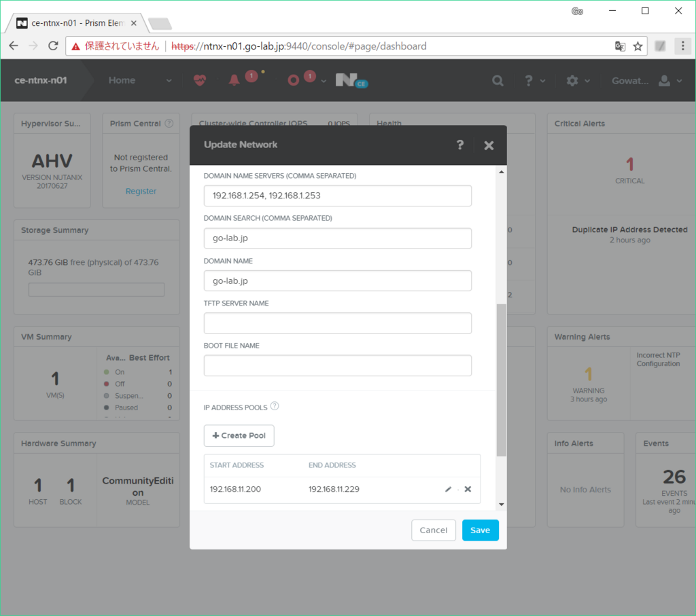Open the search magnifier in Prism header
Image resolution: width=696 pixels, height=616 pixels.
point(498,80)
